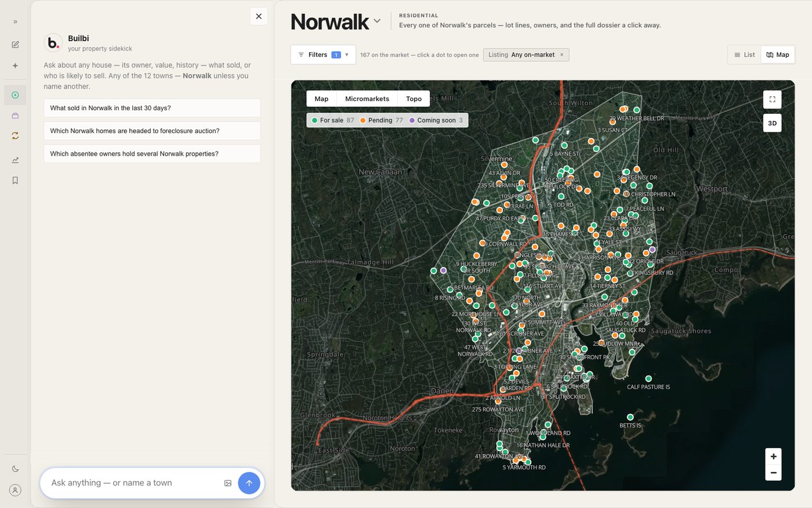This screenshot has width=812, height=508.
Task: Ask what sold in Norwalk last 30 days
Action: 152,108
